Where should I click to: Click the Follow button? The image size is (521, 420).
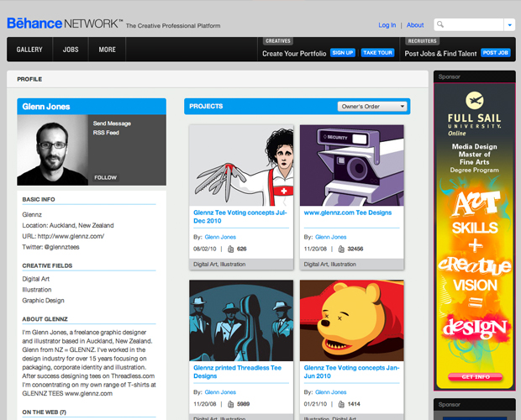point(105,177)
